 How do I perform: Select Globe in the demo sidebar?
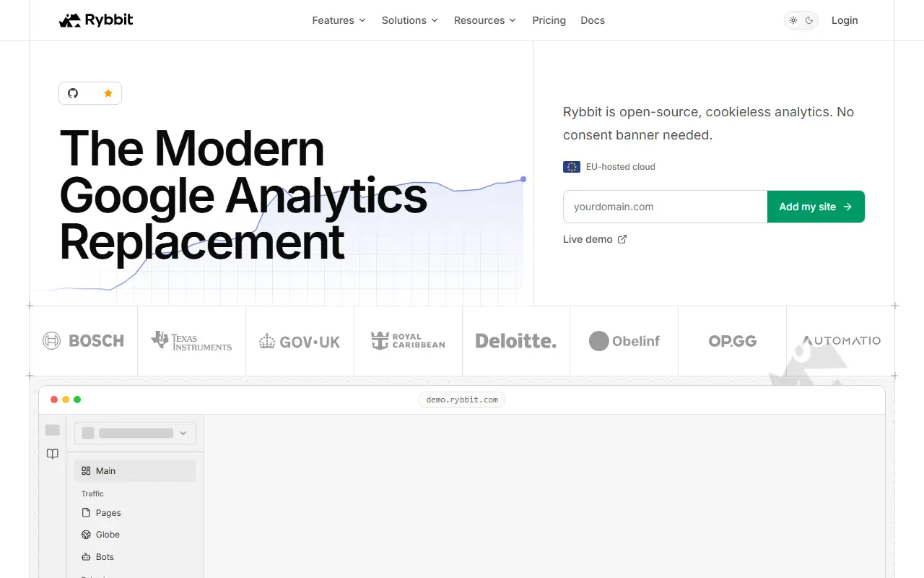click(x=135, y=535)
